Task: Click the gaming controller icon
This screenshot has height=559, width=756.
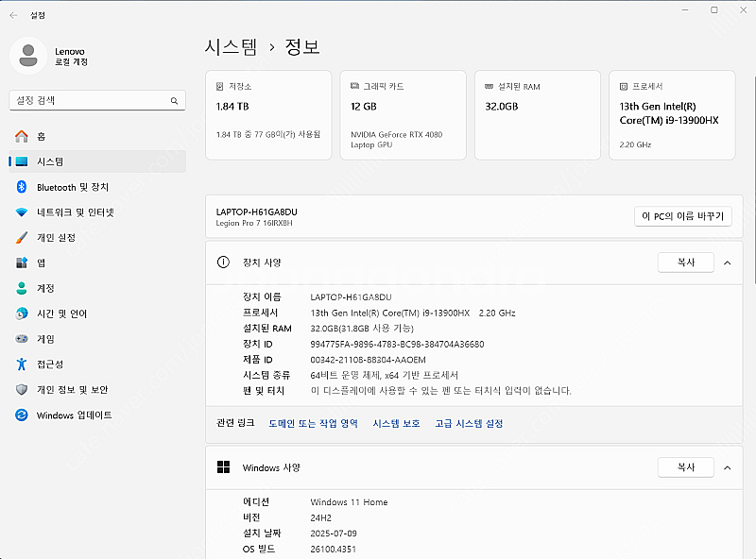Action: (22, 339)
